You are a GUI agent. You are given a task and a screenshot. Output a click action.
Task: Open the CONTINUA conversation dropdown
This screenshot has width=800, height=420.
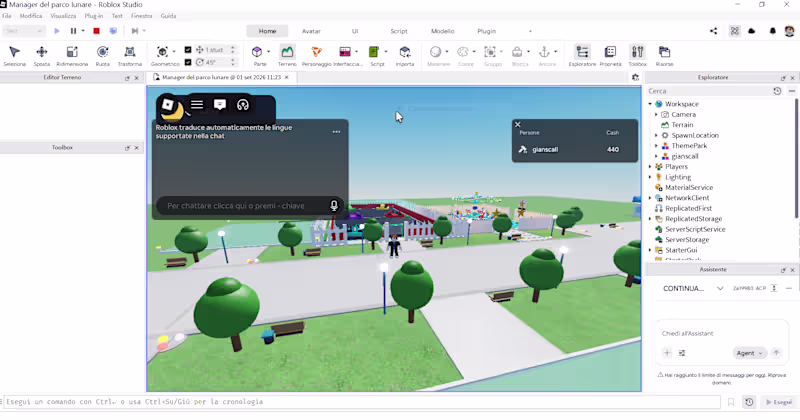(720, 288)
